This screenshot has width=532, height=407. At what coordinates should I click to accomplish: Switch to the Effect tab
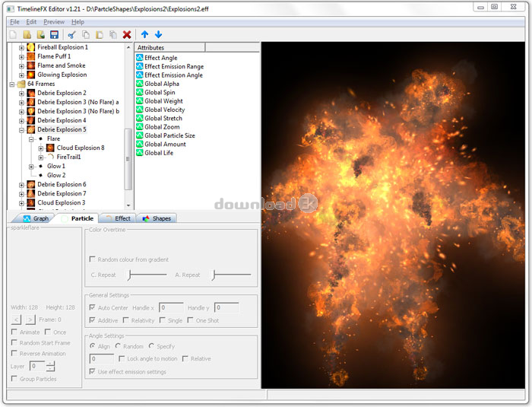pyautogui.click(x=118, y=218)
